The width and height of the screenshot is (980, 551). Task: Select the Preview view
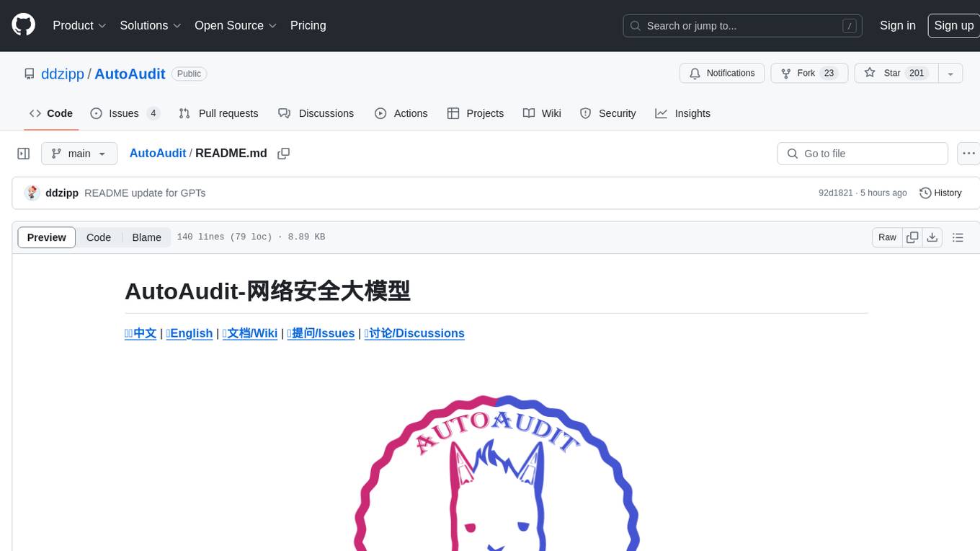tap(47, 237)
